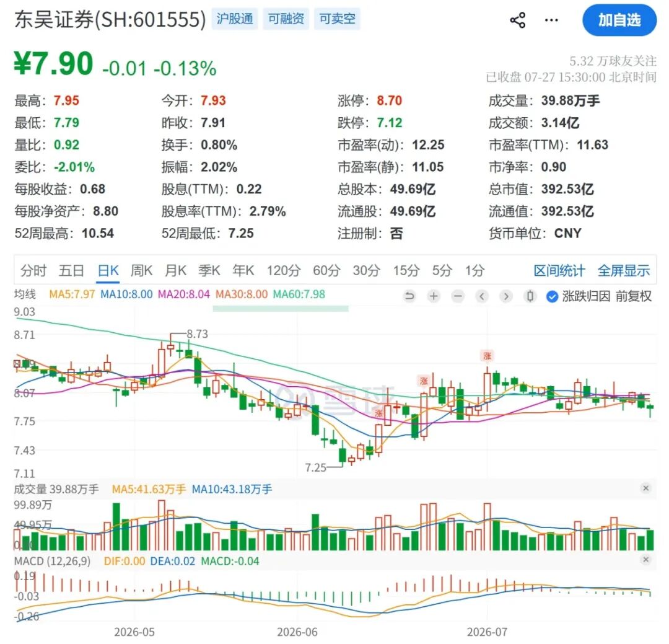This screenshot has height=644, width=669.
Task: Click the MA30:8.00 moving average label
Action: point(242,294)
